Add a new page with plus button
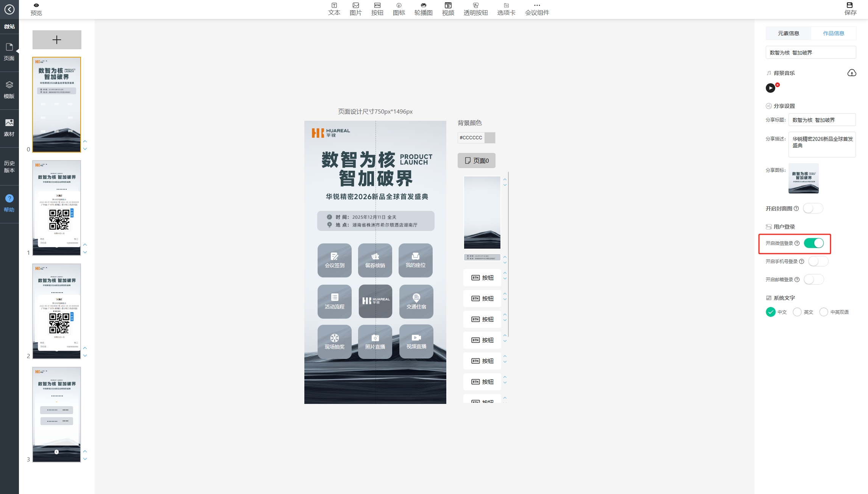Image resolution: width=868 pixels, height=494 pixels. click(x=57, y=40)
